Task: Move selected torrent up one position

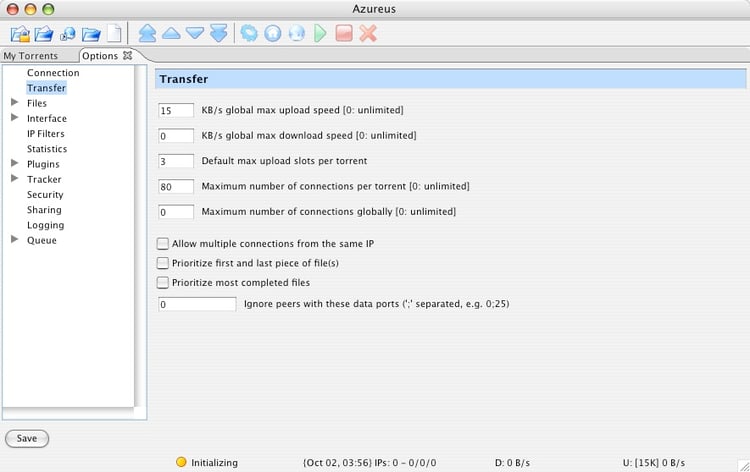Action: [171, 33]
